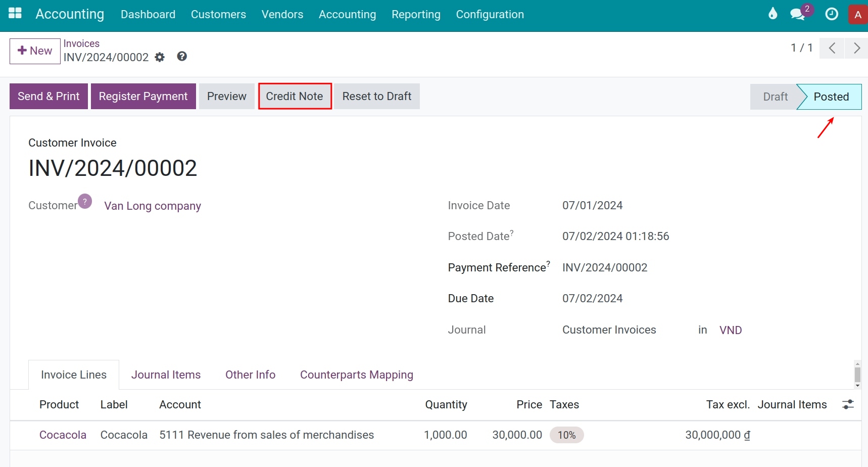Image resolution: width=868 pixels, height=467 pixels.
Task: Click the Preview button
Action: 226,96
